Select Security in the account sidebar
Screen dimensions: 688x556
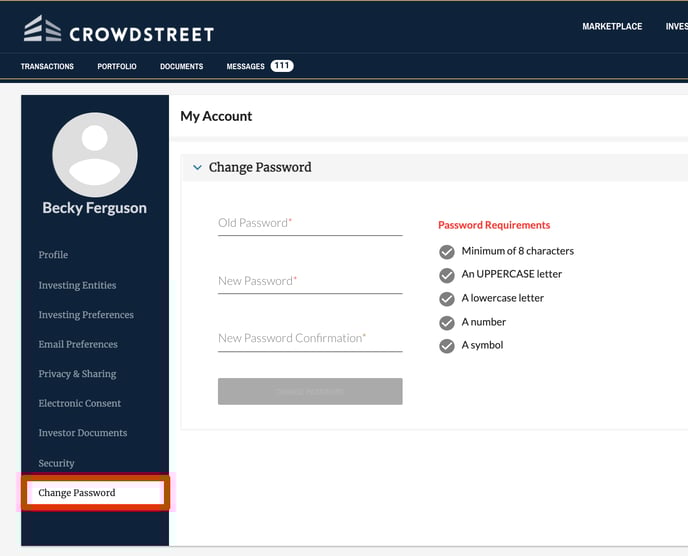pos(56,463)
